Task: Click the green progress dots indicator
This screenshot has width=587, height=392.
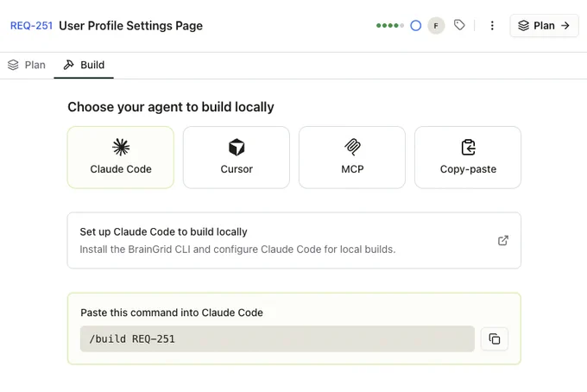Action: tap(390, 25)
